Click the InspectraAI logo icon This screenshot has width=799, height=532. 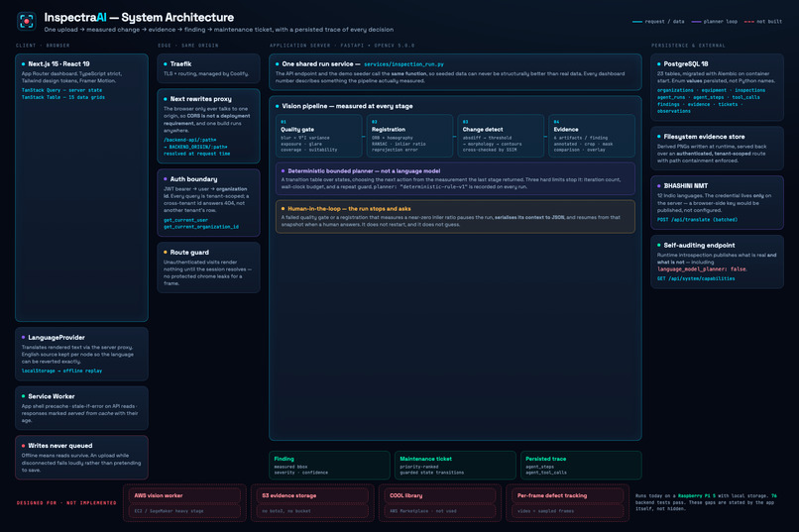(x=27, y=22)
